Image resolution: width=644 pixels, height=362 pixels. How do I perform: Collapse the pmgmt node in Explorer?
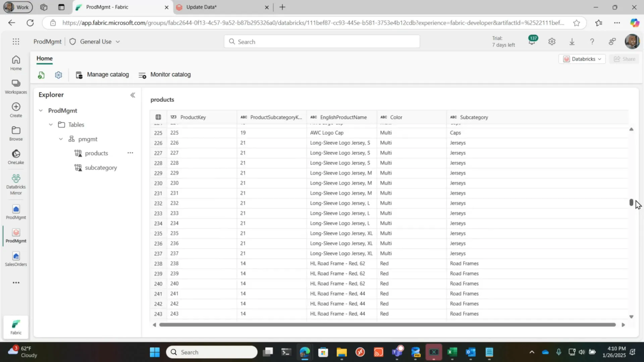61,139
